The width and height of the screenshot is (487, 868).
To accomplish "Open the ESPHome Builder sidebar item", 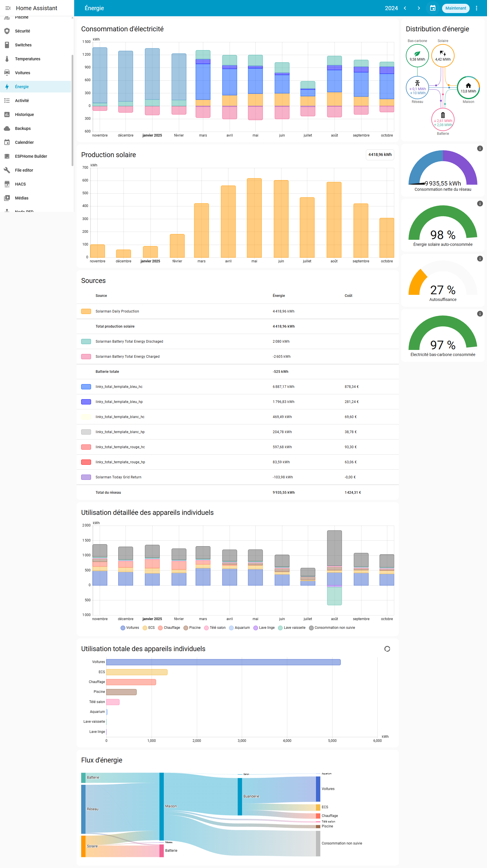I will click(x=31, y=156).
